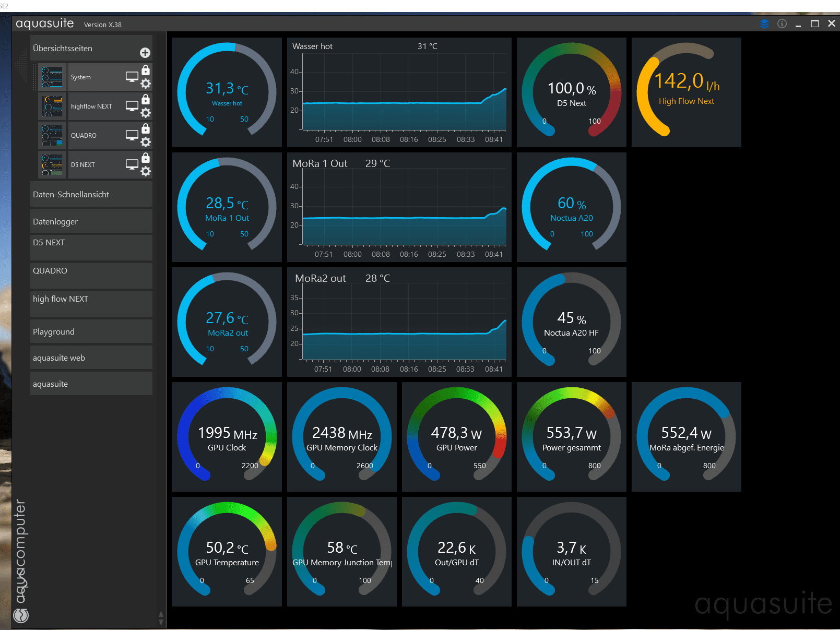The image size is (840, 630).
Task: Click the sidebar scroll up arrow
Action: (161, 614)
